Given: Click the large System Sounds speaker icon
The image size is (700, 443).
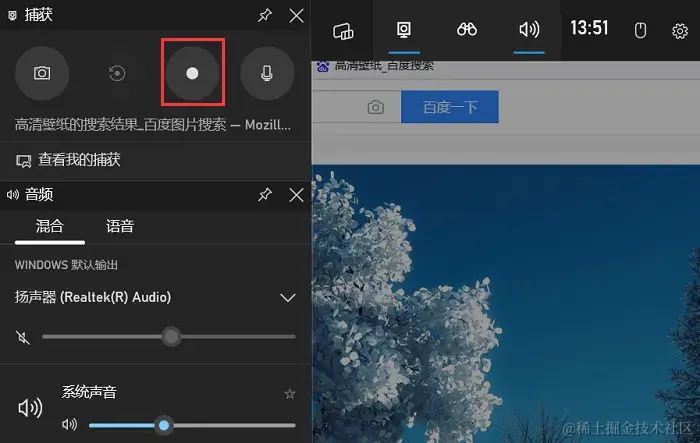Looking at the screenshot, I should [30, 407].
